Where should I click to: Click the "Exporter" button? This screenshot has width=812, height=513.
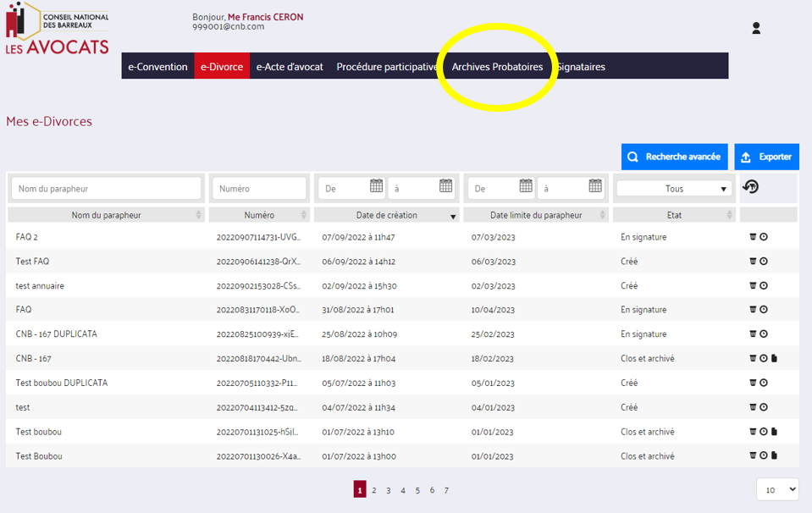[x=766, y=157]
